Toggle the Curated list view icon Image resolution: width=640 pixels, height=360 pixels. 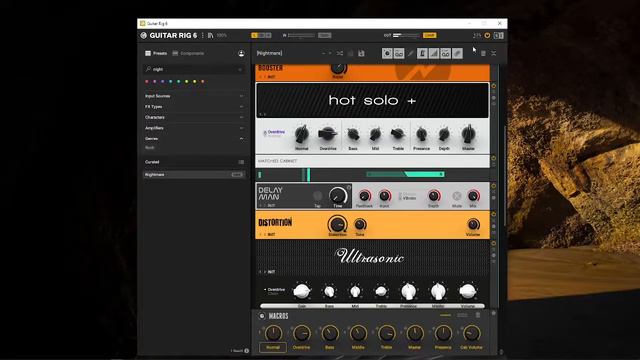point(241,162)
